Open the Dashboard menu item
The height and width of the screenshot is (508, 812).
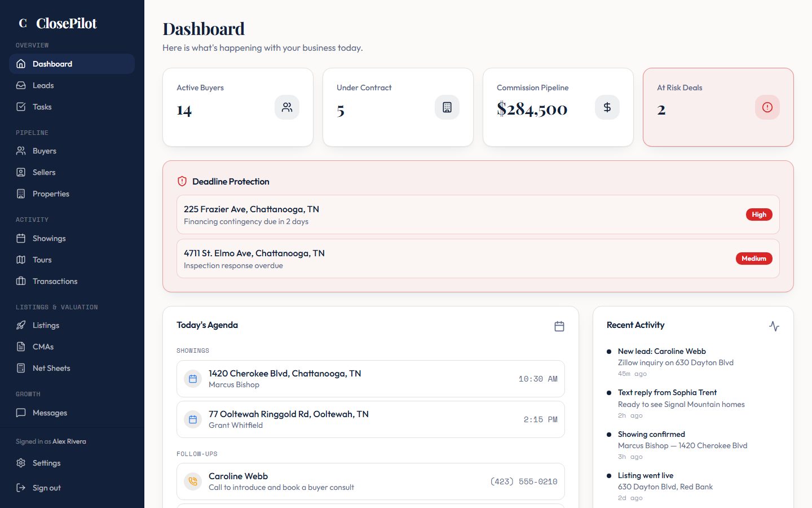point(72,64)
